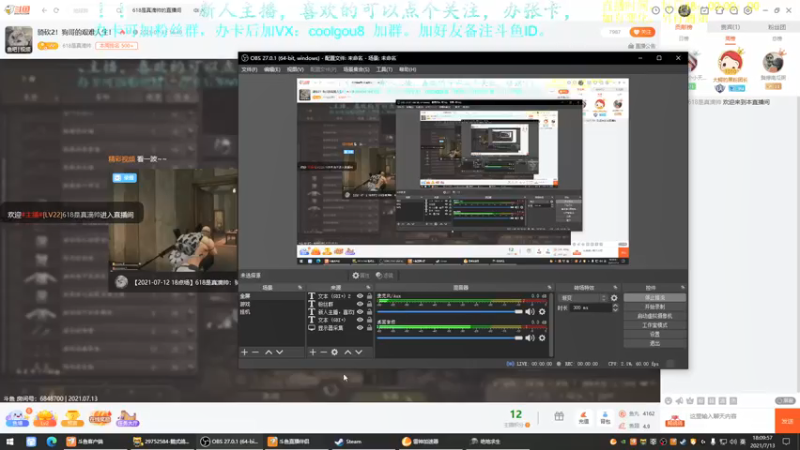This screenshot has width=800, height=450.
Task: Open the Windows Start menu
Action: (10, 442)
